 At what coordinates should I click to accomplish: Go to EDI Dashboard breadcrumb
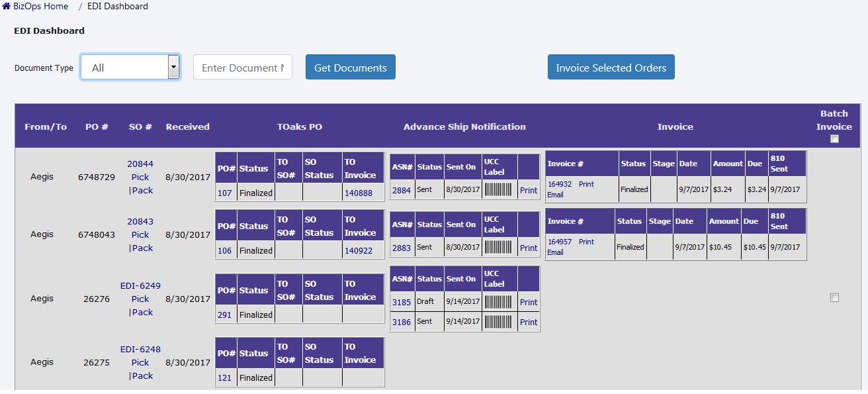(x=118, y=7)
